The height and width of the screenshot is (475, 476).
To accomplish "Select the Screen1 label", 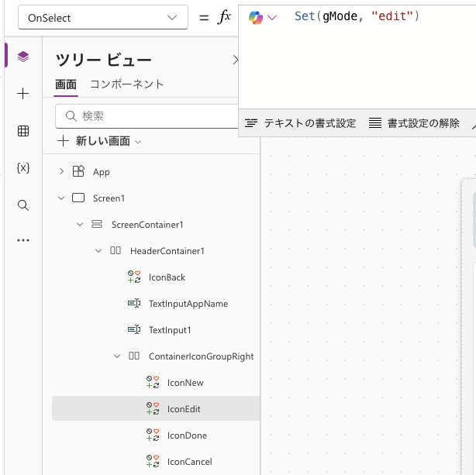I will coord(109,198).
